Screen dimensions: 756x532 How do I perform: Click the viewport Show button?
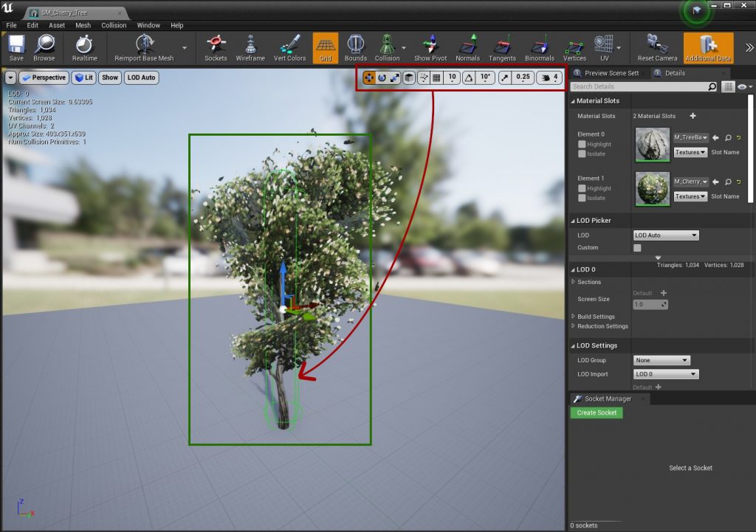(110, 77)
